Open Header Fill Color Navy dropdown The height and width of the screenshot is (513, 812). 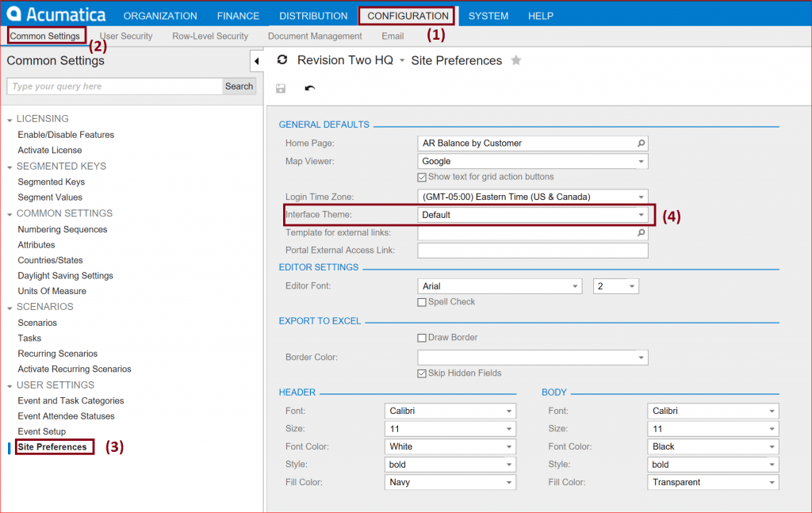tap(509, 482)
